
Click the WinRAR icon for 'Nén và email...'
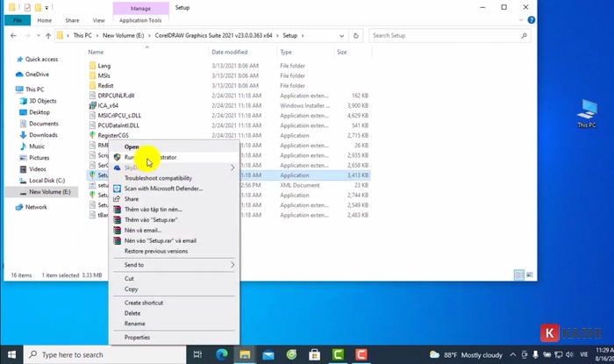[x=118, y=230]
